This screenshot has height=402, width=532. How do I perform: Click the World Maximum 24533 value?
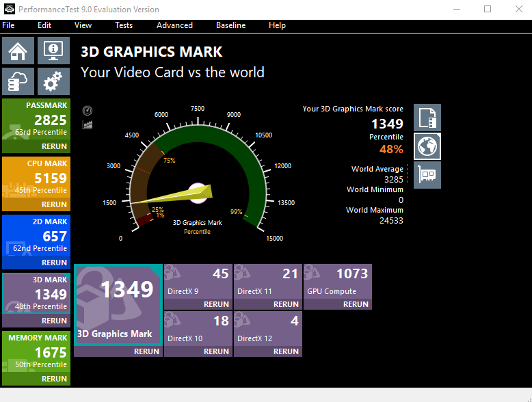391,221
